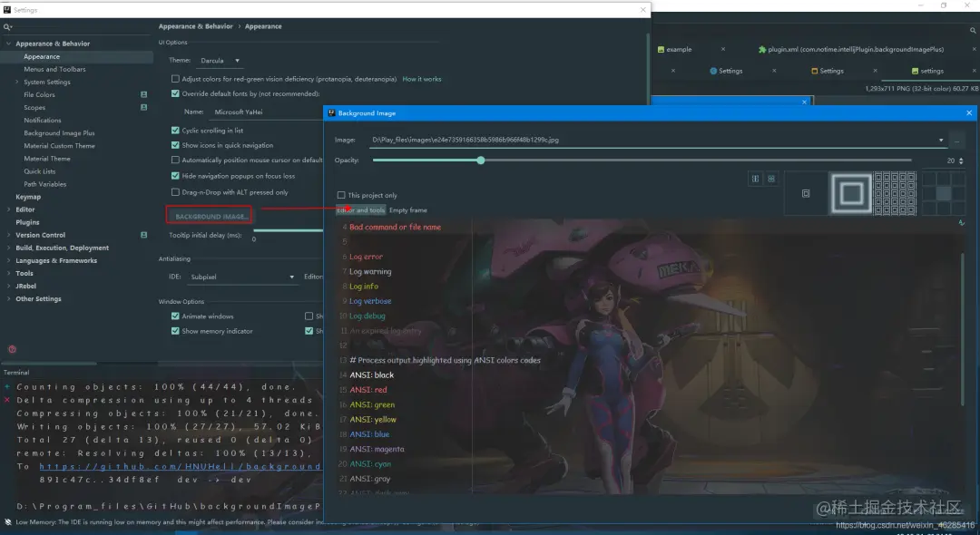This screenshot has width=980, height=535.
Task: Click the inspection highlight icon above preview
Action: tap(961, 223)
